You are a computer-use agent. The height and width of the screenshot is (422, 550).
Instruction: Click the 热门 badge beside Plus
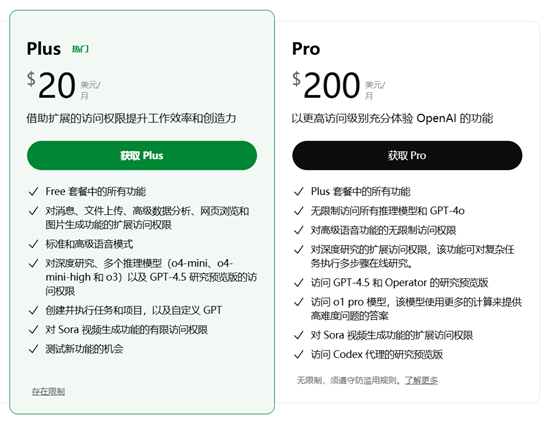pyautogui.click(x=80, y=49)
